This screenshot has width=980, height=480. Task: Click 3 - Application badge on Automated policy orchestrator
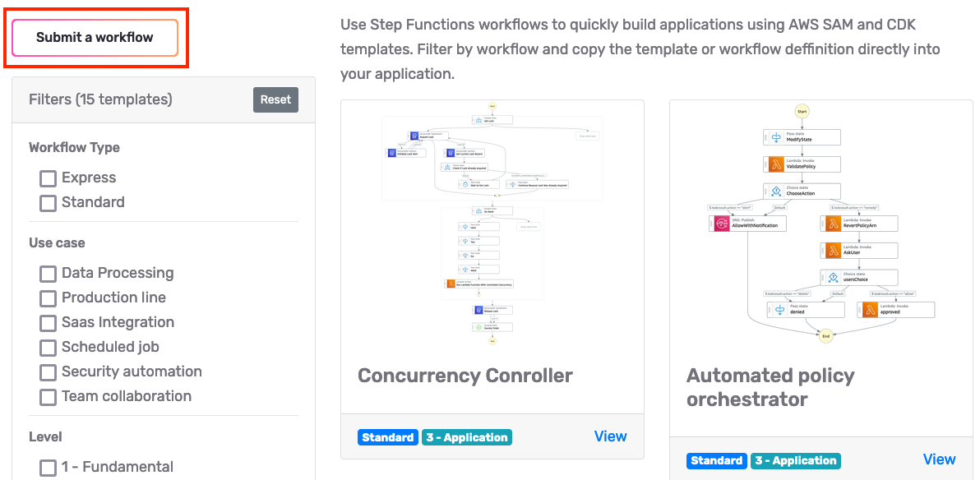tap(796, 460)
